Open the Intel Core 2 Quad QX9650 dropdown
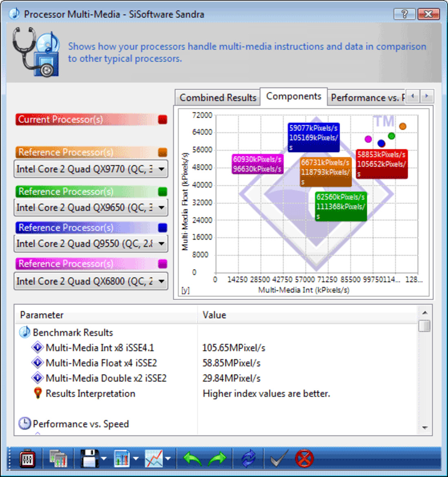This screenshot has height=477, width=448. pos(91,208)
